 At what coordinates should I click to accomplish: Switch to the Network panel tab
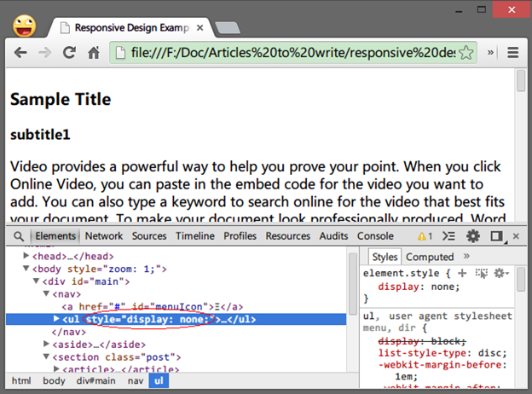point(103,236)
